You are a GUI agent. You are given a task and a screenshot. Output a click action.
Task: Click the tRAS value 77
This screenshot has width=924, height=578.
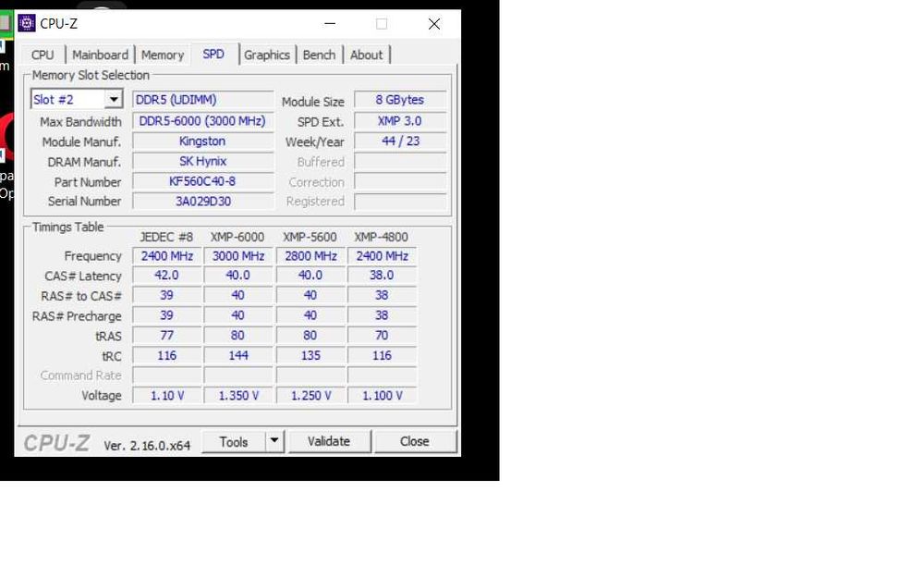166,336
